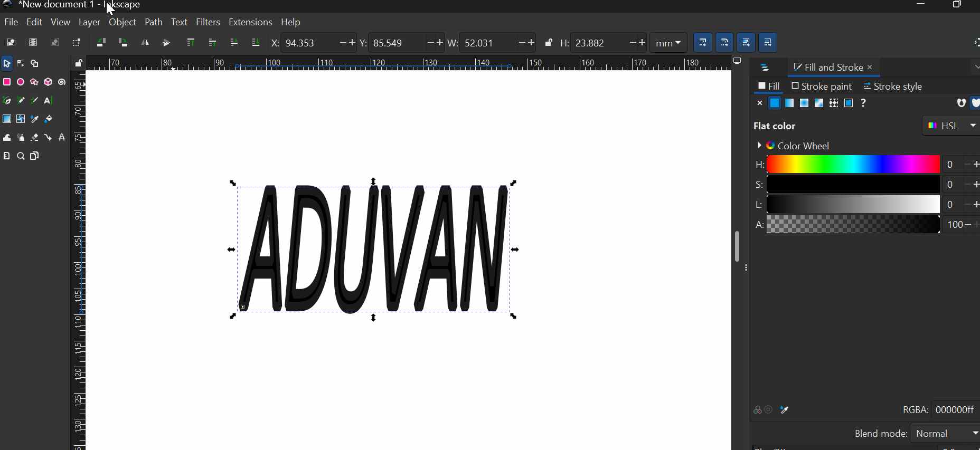Lower selection to bottom
The image size is (980, 450).
click(x=256, y=43)
